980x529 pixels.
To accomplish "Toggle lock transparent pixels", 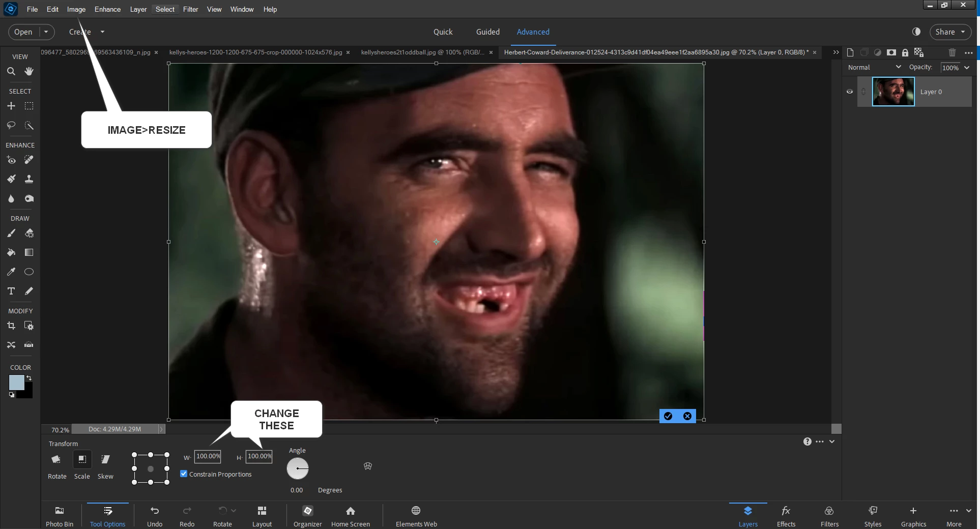I will (x=919, y=52).
